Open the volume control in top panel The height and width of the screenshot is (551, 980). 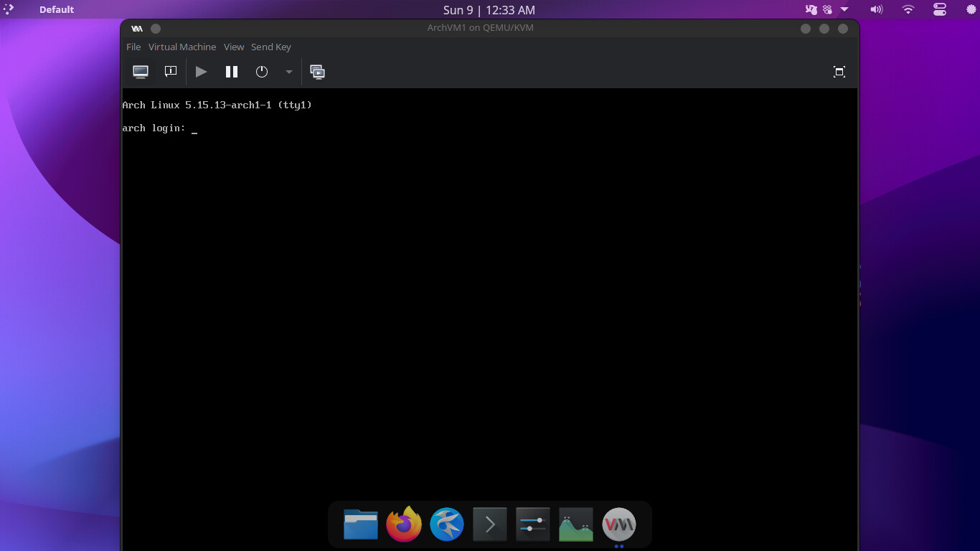tap(876, 10)
